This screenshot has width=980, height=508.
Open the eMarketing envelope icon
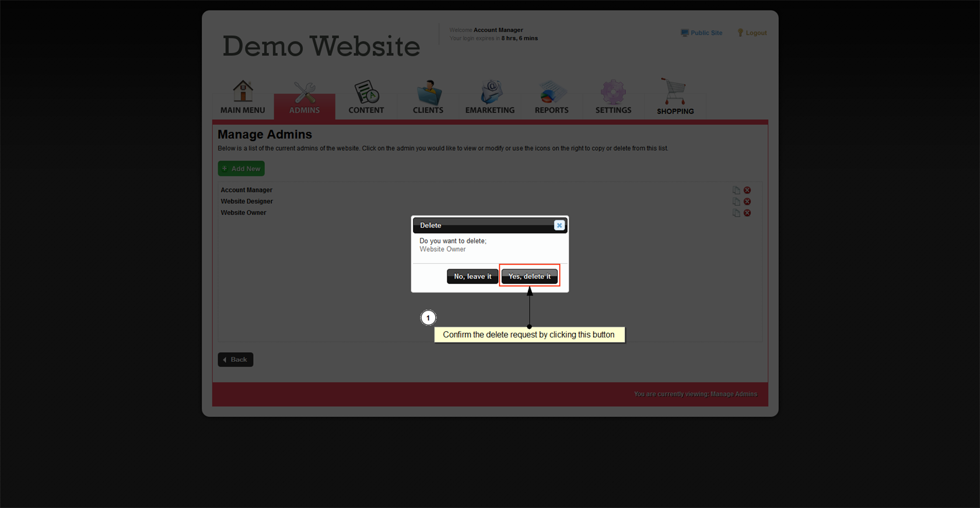490,92
